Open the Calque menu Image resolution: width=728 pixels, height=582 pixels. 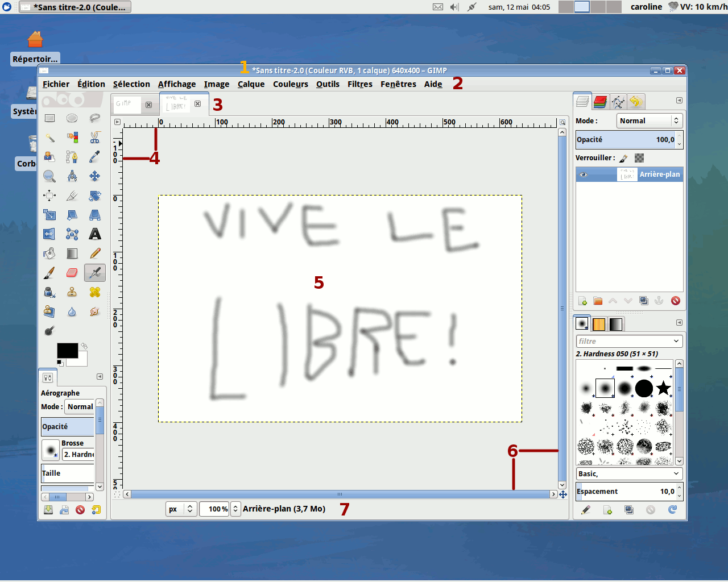pos(251,84)
